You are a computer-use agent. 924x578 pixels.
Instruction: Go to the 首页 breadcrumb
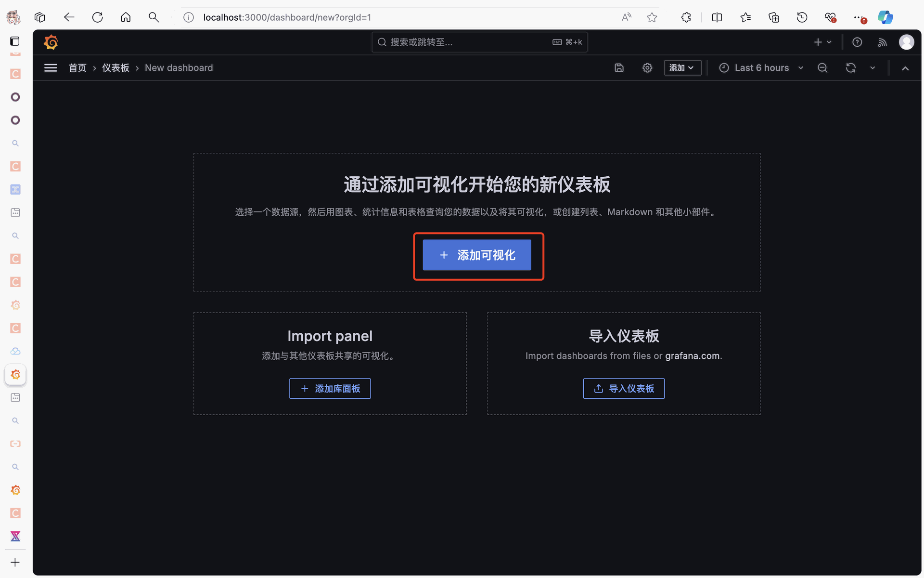(x=77, y=68)
